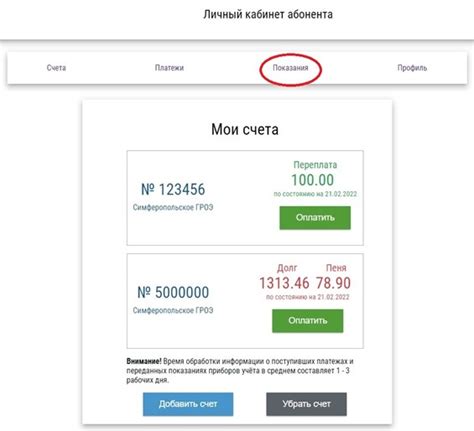Click the Личный кабинет абонента page title
The width and height of the screenshot is (474, 431).
pyautogui.click(x=268, y=14)
